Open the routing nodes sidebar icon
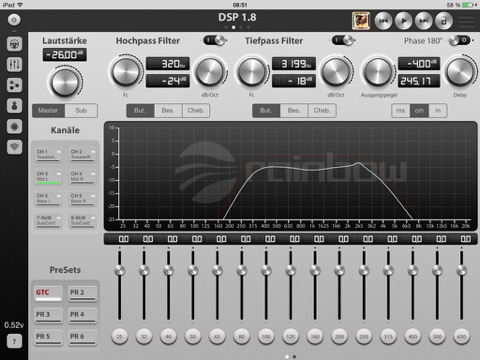Viewport: 480px width, 360px height. click(14, 85)
